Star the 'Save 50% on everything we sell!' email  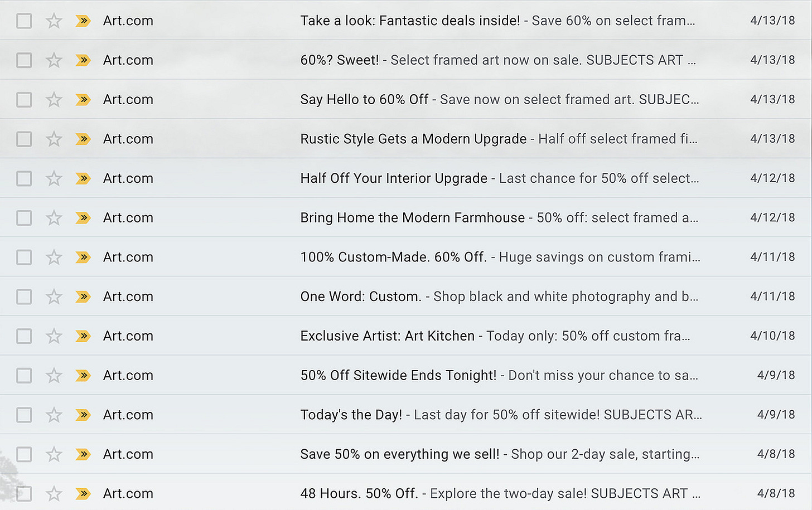pos(54,454)
